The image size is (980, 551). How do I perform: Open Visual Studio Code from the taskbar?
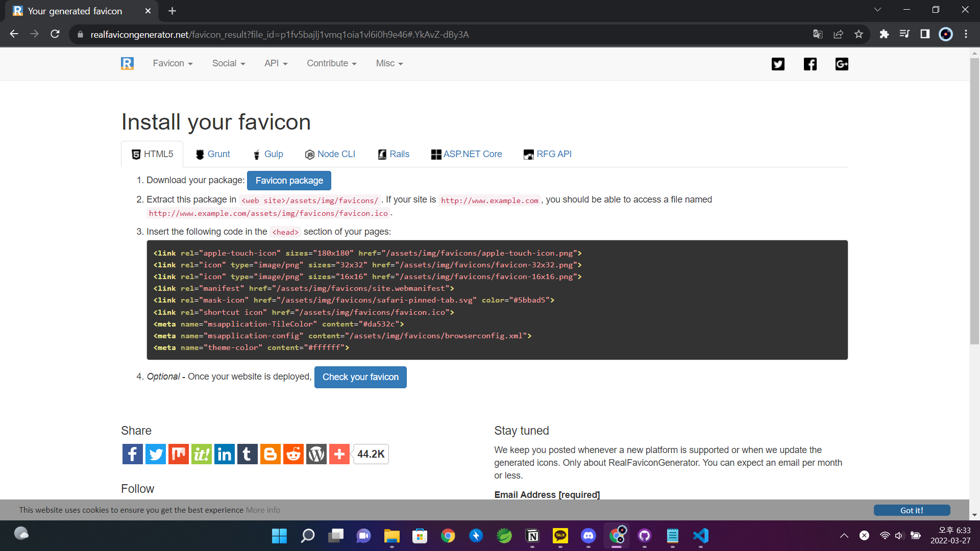[701, 536]
